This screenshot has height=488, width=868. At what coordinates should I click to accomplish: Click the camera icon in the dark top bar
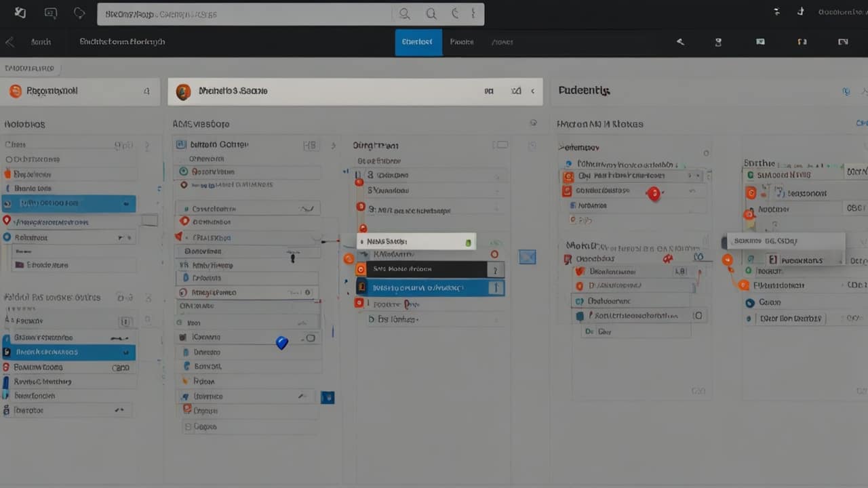tap(760, 42)
